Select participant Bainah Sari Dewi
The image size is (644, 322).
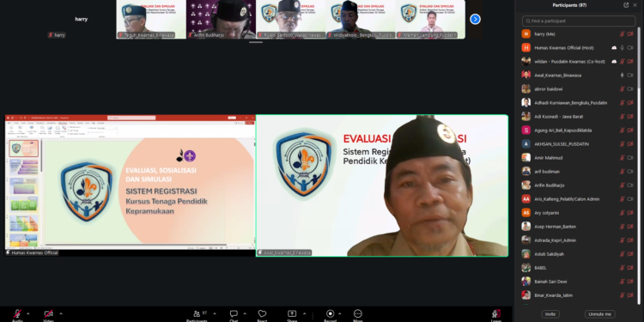578,282
